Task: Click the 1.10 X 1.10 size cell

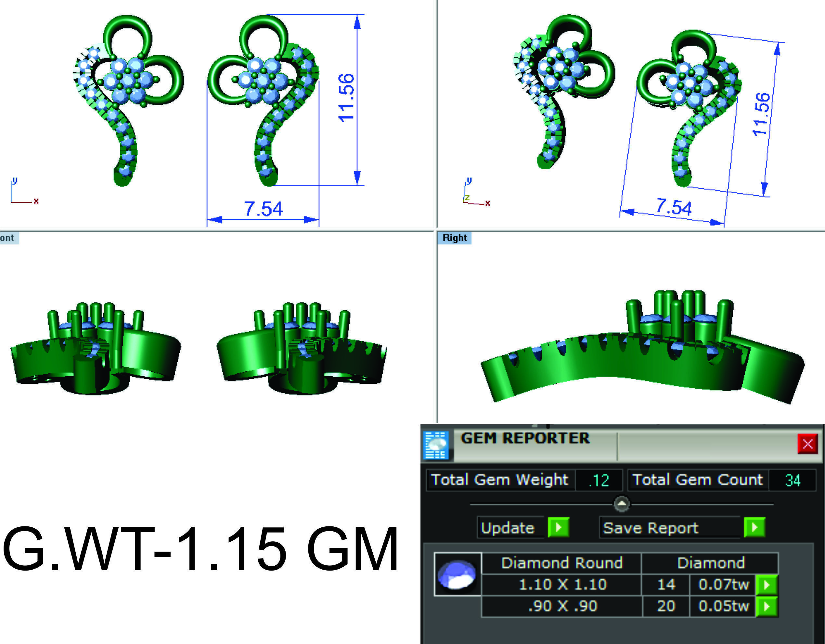Action: tap(562, 585)
